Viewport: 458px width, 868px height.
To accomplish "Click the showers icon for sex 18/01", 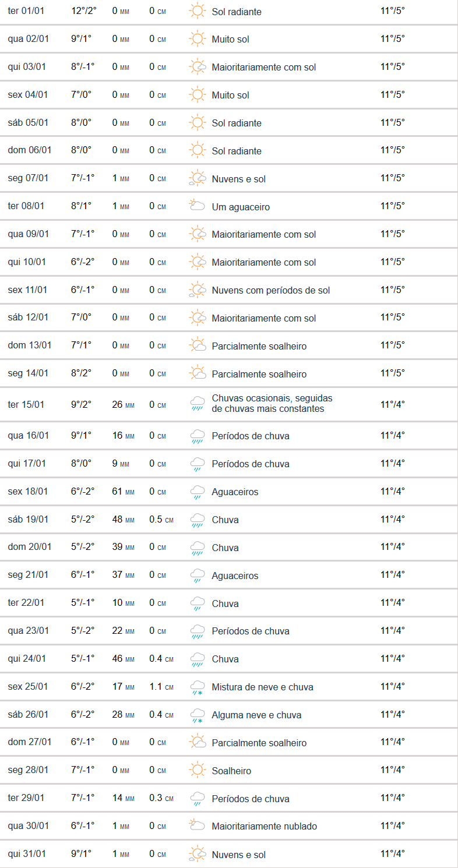I will pyautogui.click(x=198, y=492).
